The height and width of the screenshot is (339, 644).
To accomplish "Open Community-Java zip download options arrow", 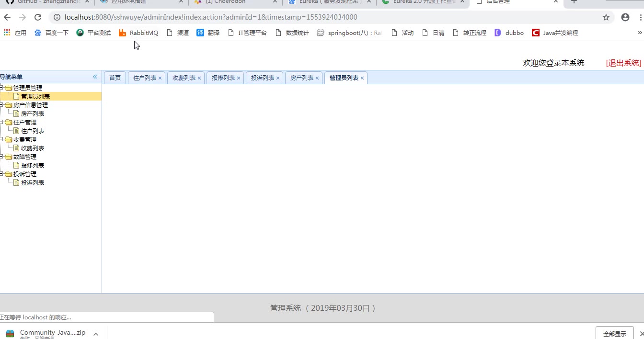I will [96, 334].
